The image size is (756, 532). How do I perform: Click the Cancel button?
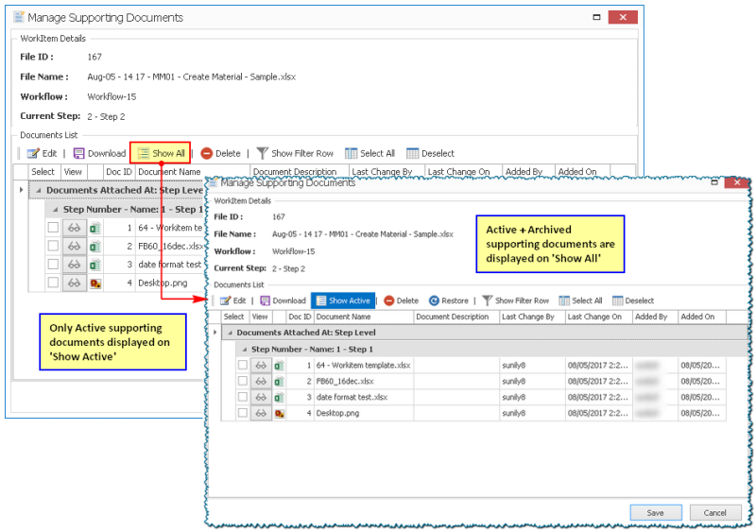[714, 511]
